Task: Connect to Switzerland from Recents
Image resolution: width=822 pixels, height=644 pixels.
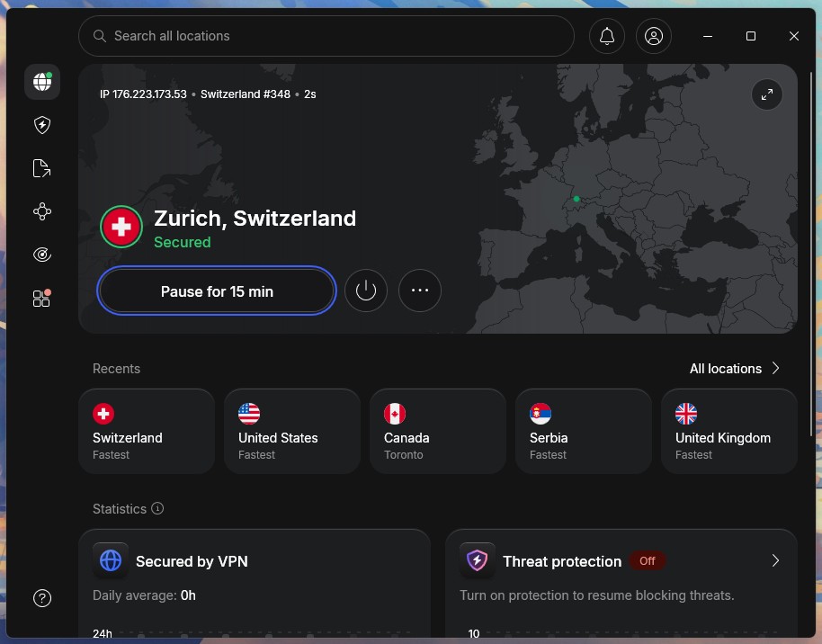Action: click(147, 431)
